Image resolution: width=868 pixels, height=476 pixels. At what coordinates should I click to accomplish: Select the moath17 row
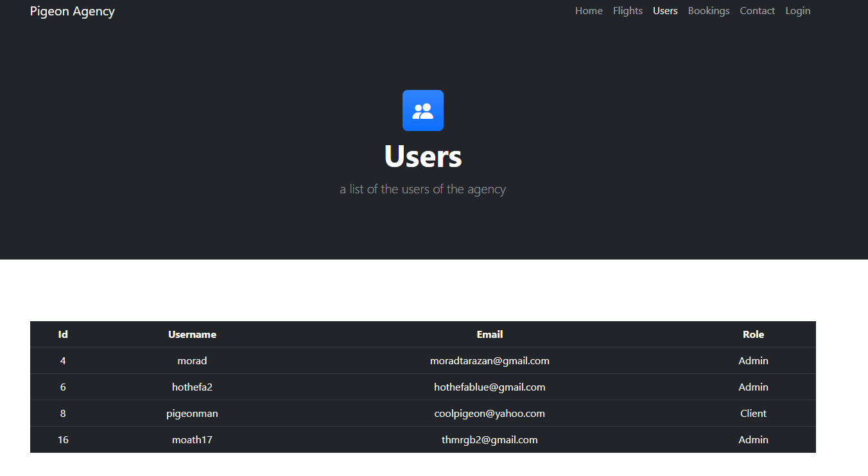pos(192,439)
